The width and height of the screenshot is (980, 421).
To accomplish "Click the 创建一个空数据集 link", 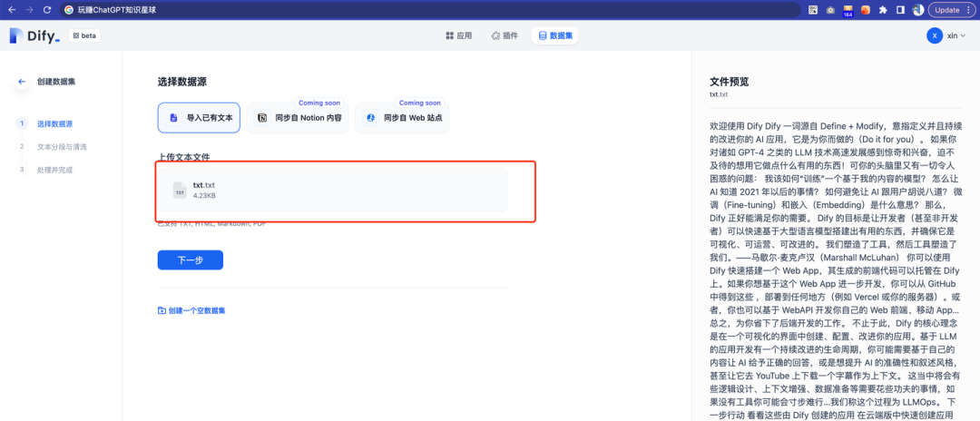I will point(191,309).
